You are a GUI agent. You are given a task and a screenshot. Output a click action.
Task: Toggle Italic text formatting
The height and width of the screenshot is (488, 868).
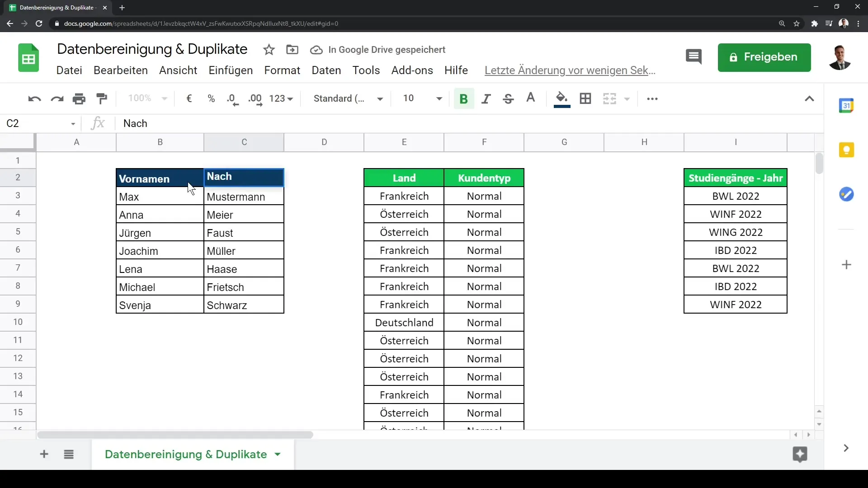(x=486, y=99)
